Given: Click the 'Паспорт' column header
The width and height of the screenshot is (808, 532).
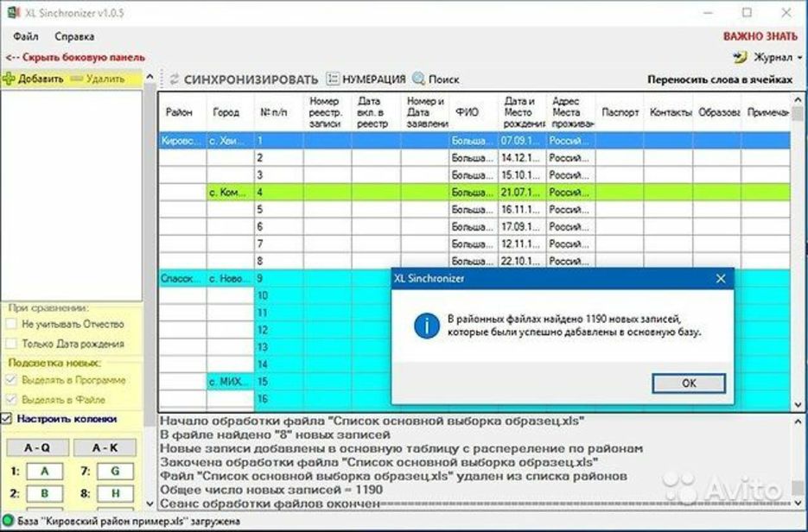Looking at the screenshot, I should click(x=620, y=112).
